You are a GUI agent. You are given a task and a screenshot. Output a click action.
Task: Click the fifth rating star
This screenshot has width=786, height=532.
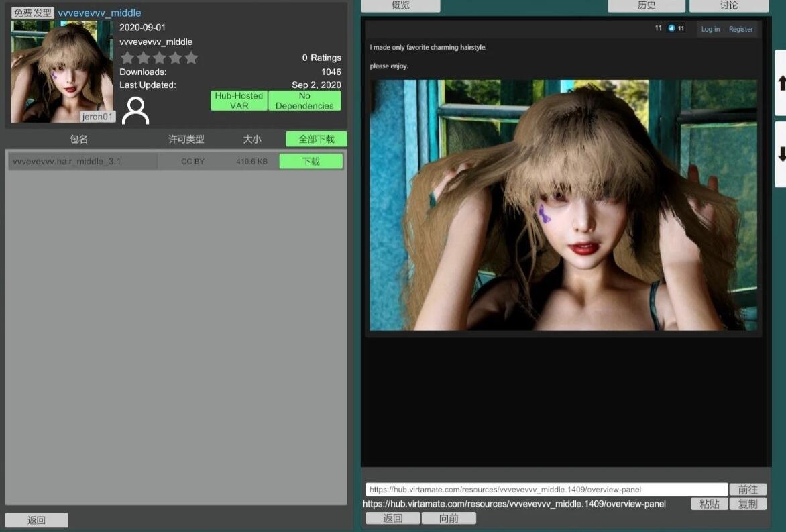click(x=191, y=58)
